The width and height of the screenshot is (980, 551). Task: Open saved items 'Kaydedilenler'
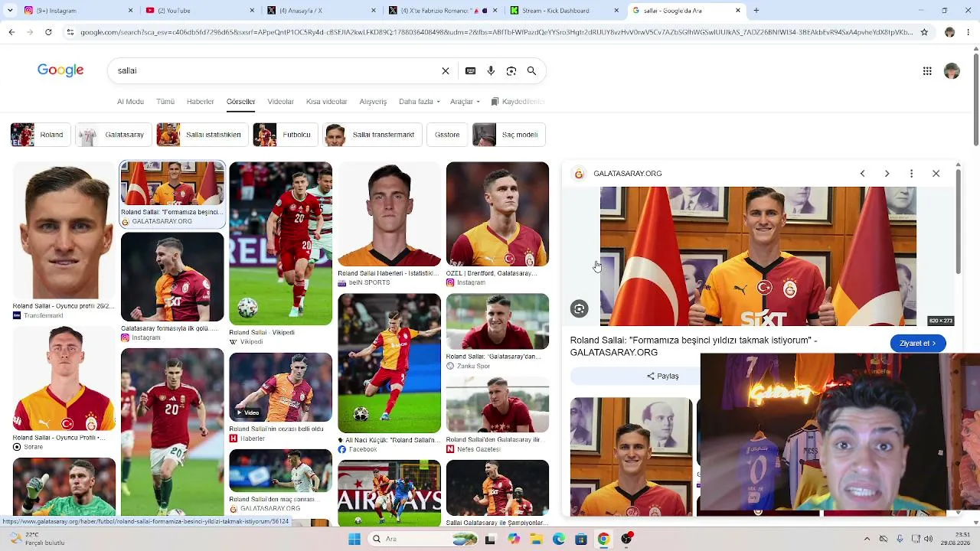518,102
